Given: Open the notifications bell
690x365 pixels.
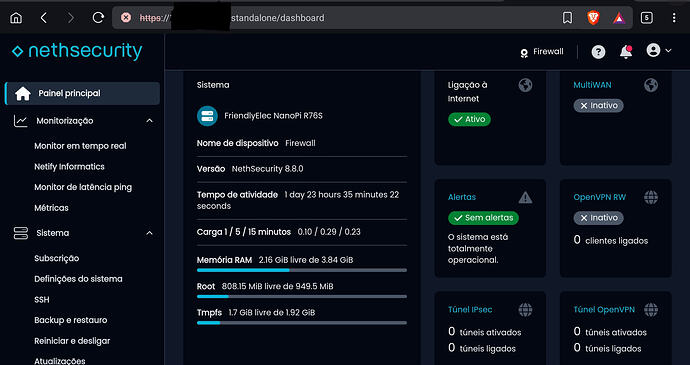Looking at the screenshot, I should point(626,52).
